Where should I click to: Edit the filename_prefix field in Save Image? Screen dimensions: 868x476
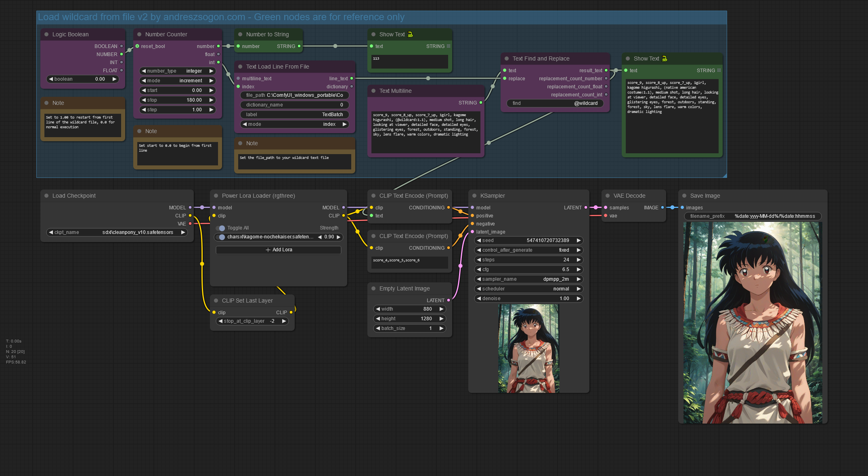pos(753,216)
